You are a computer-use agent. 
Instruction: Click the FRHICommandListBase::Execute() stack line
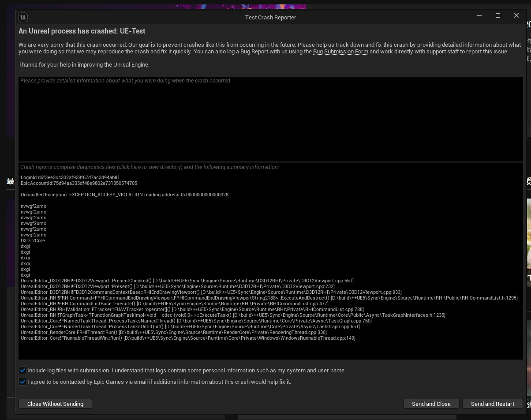pyautogui.click(x=175, y=304)
